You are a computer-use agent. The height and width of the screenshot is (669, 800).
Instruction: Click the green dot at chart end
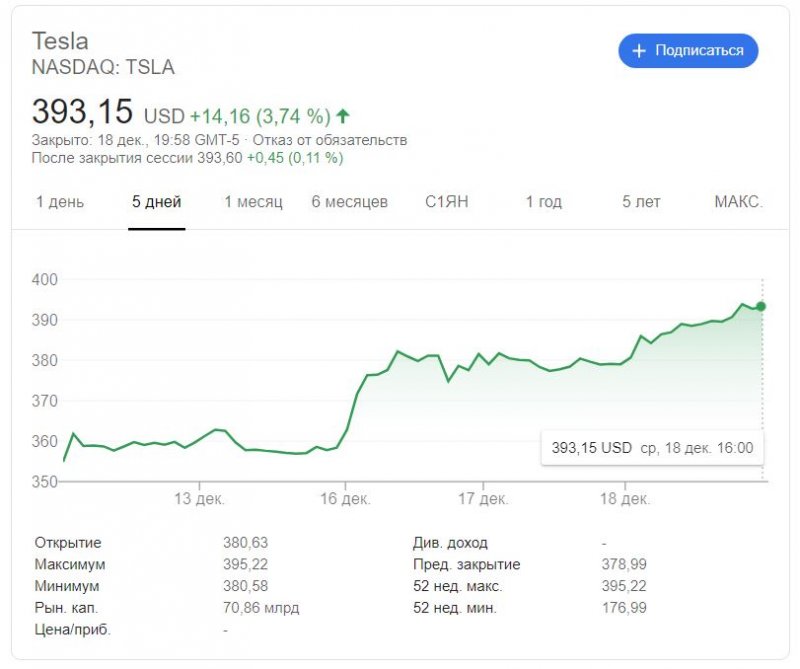coord(761,306)
